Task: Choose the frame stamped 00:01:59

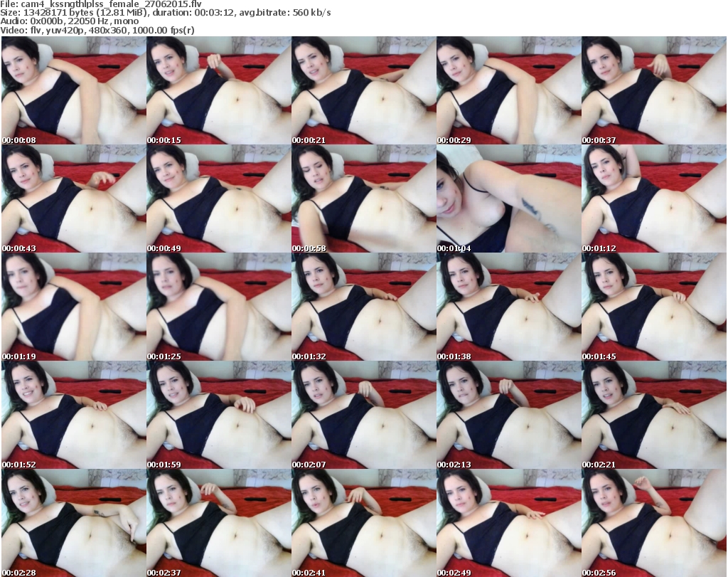Action: (x=219, y=415)
